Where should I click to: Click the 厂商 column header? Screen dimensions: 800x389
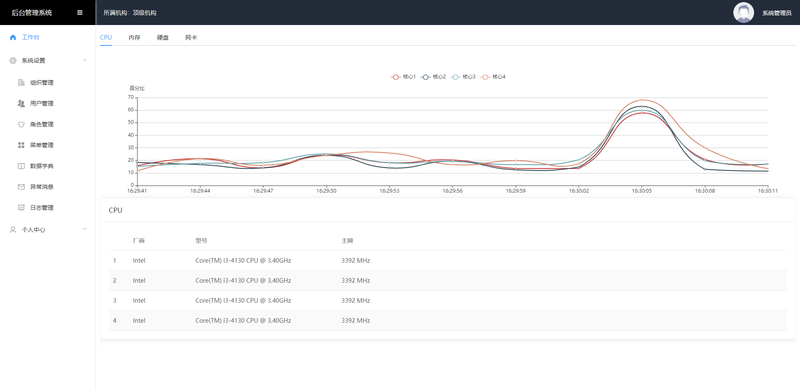(138, 240)
